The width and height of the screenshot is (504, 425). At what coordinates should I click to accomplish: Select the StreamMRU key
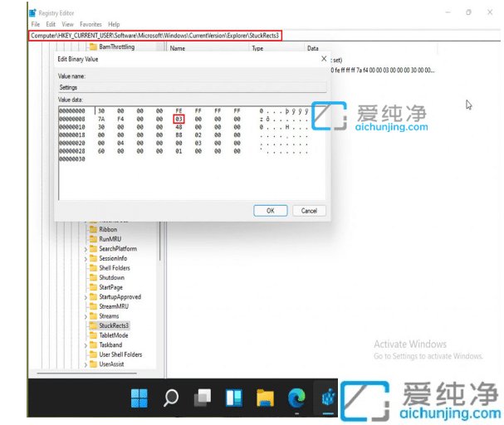tap(114, 306)
